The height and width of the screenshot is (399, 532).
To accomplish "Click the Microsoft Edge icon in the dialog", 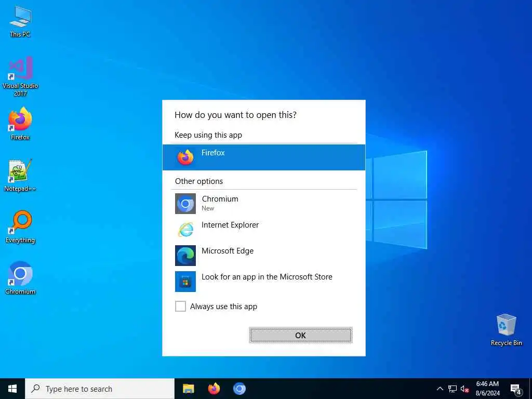I will click(x=185, y=256).
